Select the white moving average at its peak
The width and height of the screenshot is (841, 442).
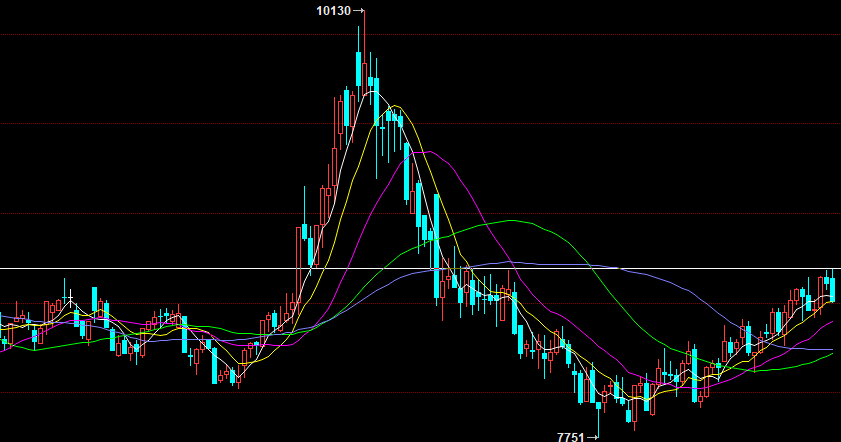(x=373, y=92)
